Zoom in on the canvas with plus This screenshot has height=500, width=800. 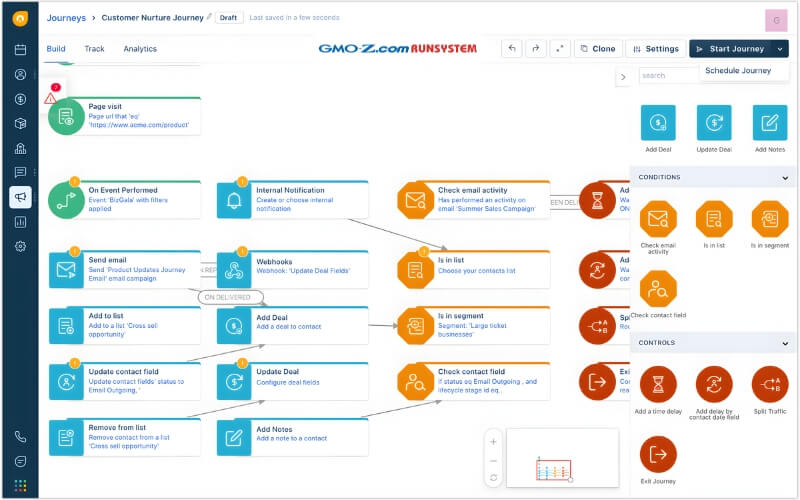(x=493, y=442)
